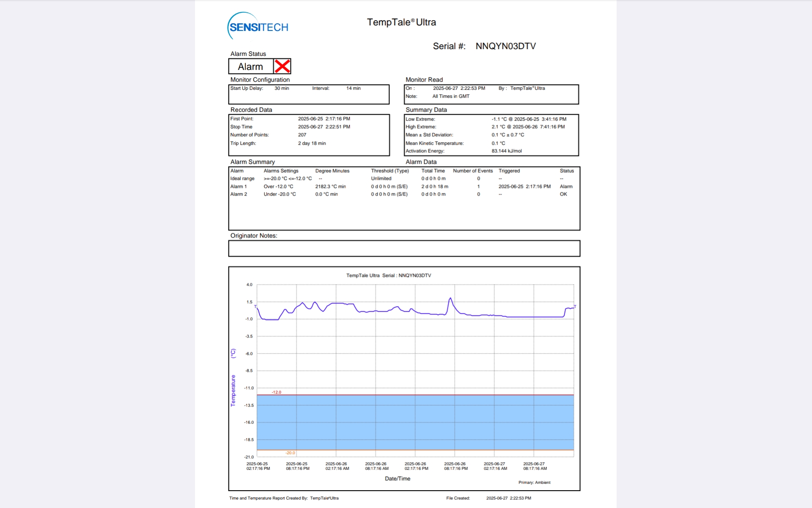Click the Alarm status box label
812x508 pixels.
tap(250, 66)
